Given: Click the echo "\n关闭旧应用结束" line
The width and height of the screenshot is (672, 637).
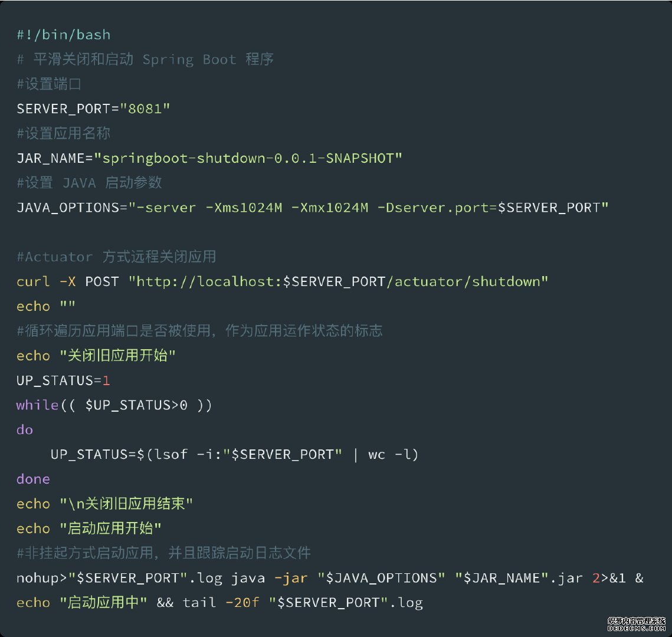Looking at the screenshot, I should tap(104, 504).
